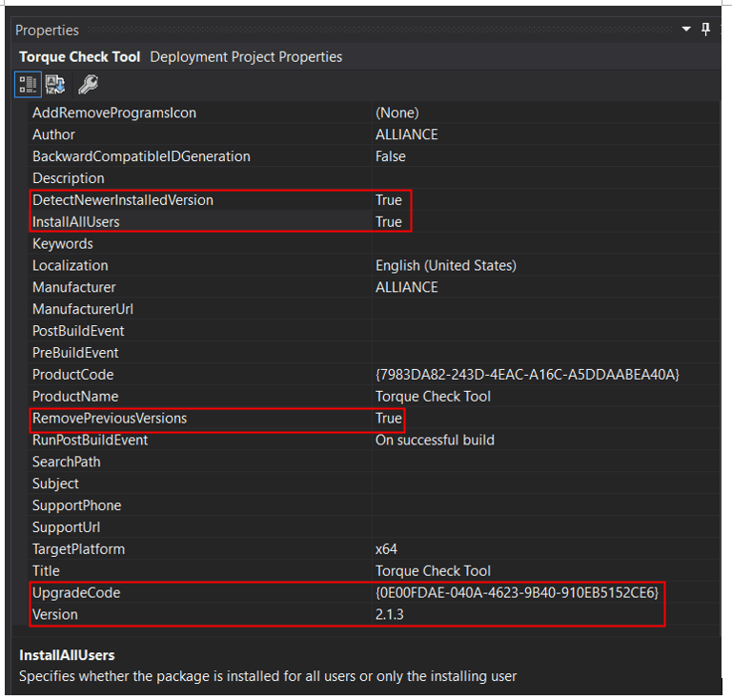
Task: Select the Author property name
Action: [x=53, y=134]
